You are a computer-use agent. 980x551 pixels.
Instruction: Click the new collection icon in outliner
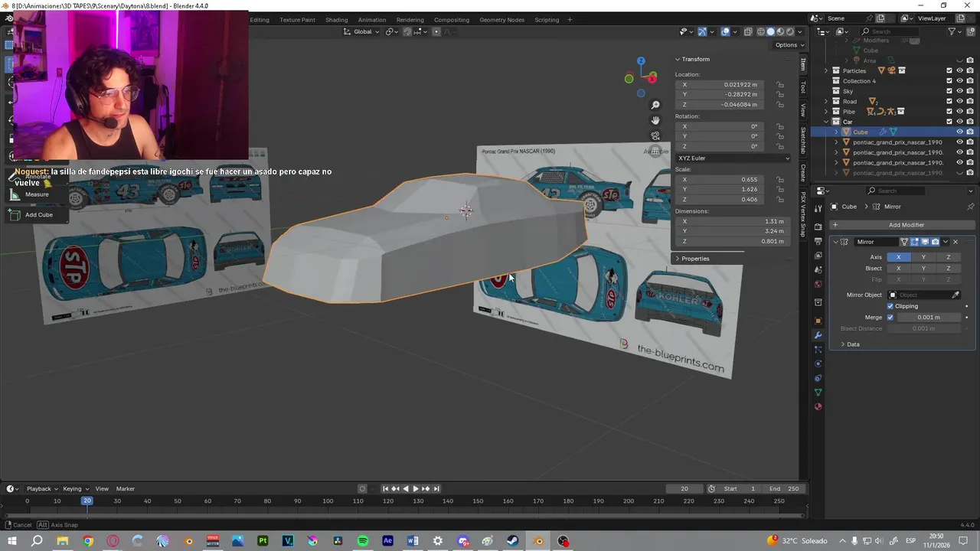tap(970, 31)
